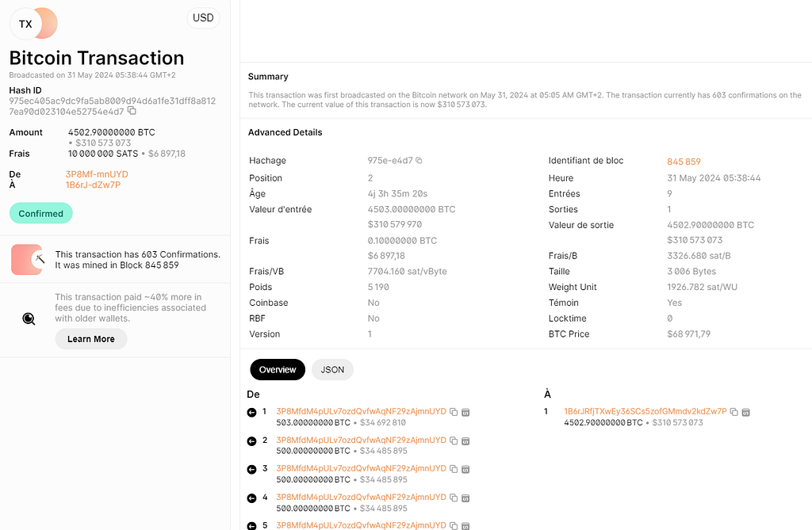The height and width of the screenshot is (530, 812).
Task: Select the 10 000 000 SATS fee
Action: (x=103, y=154)
